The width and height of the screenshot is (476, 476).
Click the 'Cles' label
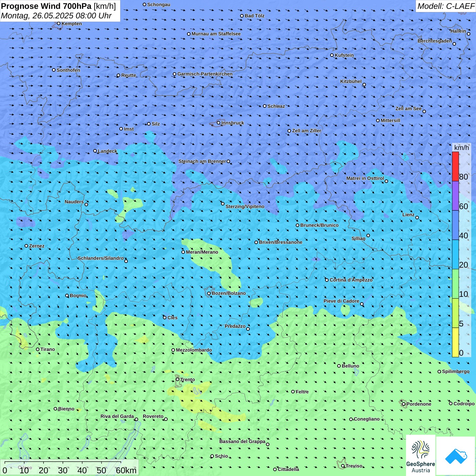172,318
